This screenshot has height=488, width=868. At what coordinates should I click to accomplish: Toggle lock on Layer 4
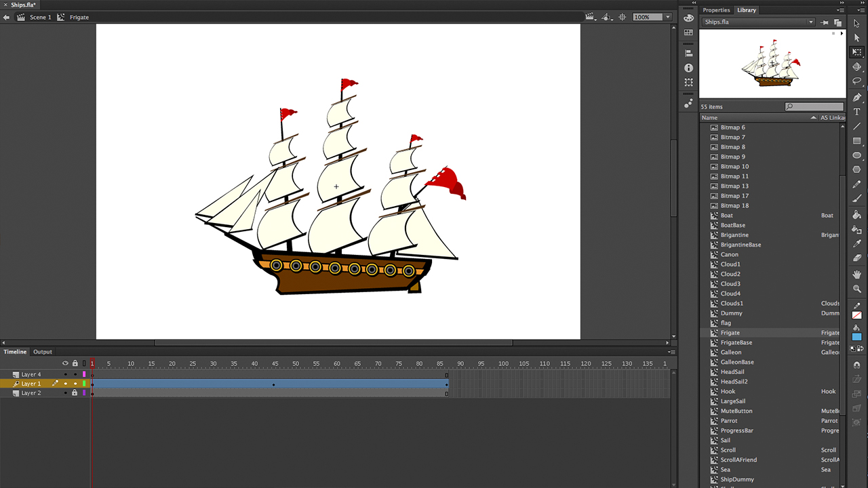[75, 374]
